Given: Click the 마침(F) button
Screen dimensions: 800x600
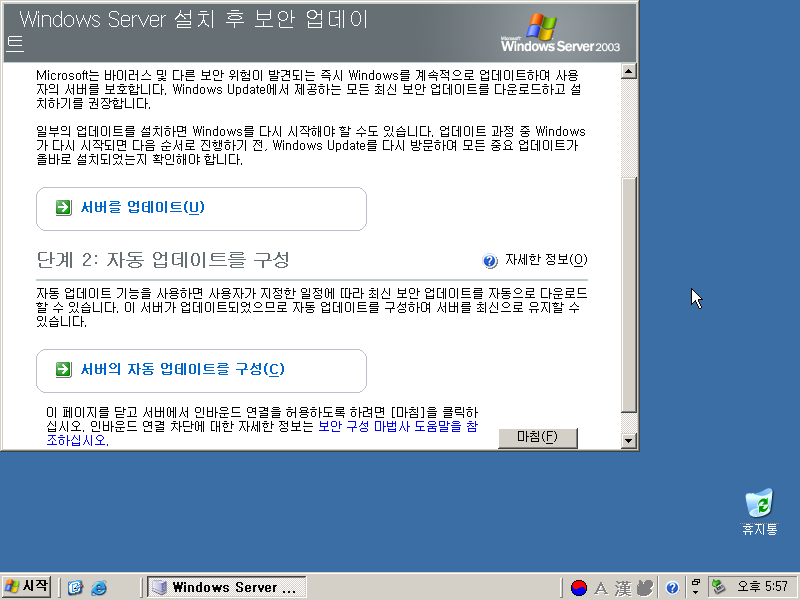Looking at the screenshot, I should (x=538, y=438).
